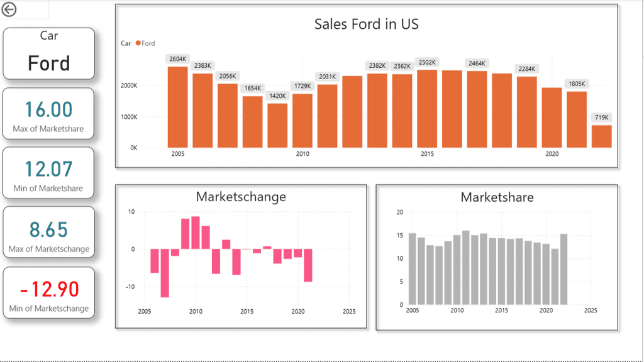Image resolution: width=644 pixels, height=362 pixels.
Task: Click the sales bar labeled 719K
Action: click(x=601, y=136)
